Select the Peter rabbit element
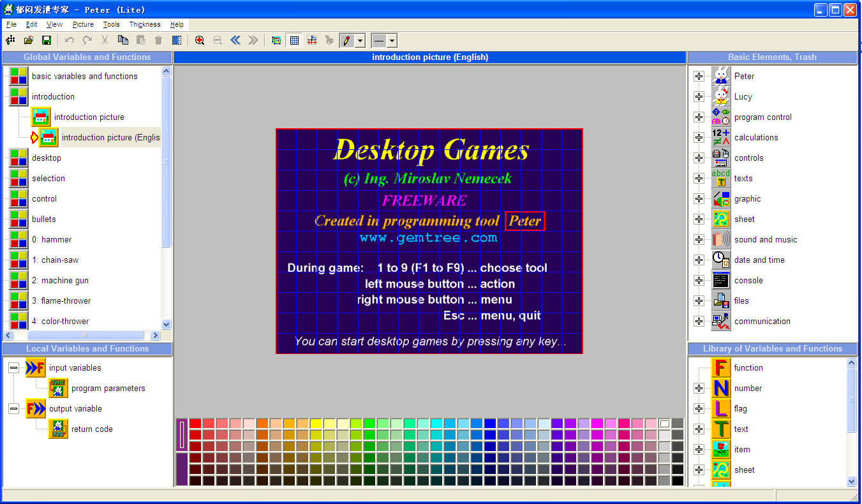 744,76
